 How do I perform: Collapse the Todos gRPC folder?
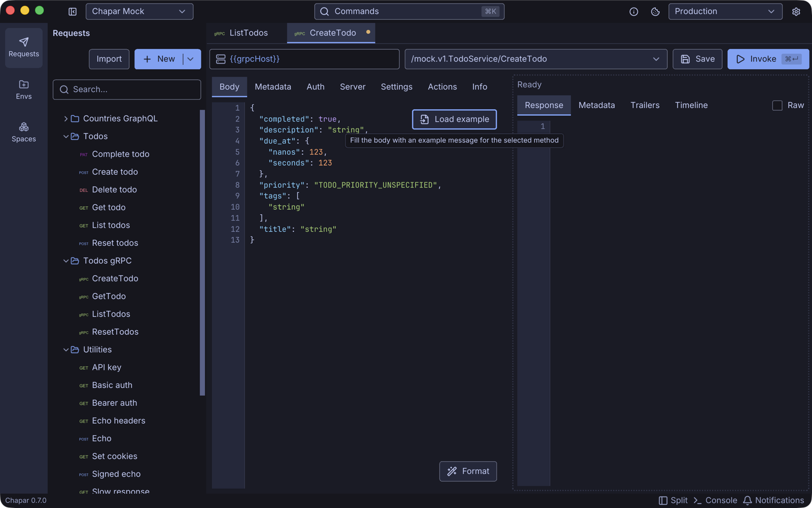tap(65, 261)
